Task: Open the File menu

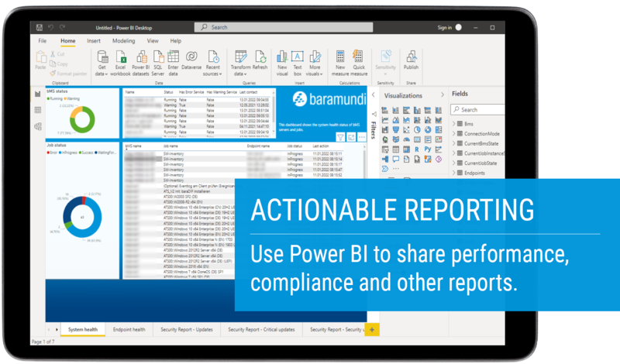Action: [43, 41]
